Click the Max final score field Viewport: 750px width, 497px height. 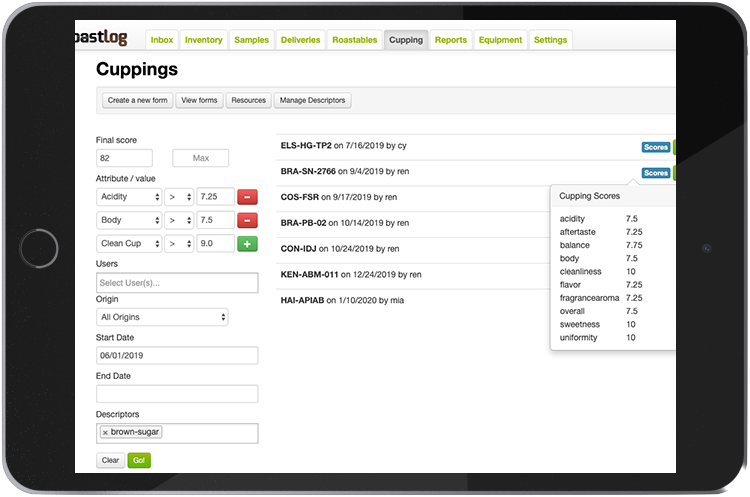(x=200, y=158)
